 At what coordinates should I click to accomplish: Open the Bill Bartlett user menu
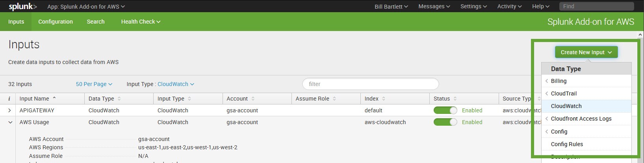tap(391, 6)
